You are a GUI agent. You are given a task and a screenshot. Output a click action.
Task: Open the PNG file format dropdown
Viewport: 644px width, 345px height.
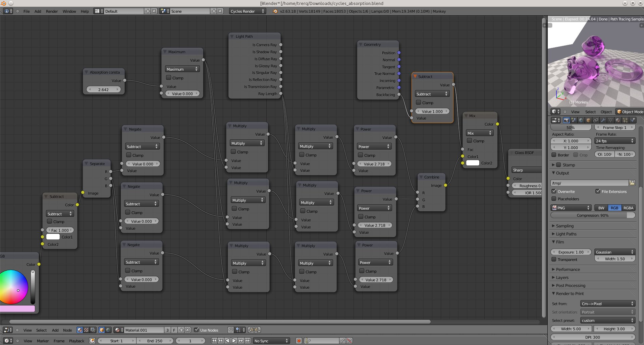(x=571, y=208)
